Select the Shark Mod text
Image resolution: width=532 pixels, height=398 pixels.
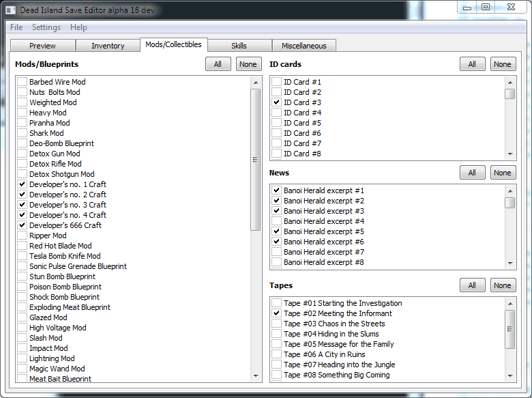pyautogui.click(x=46, y=133)
